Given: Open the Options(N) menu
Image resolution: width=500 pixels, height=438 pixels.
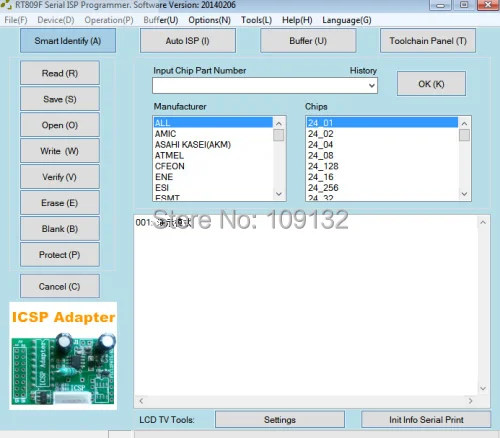Looking at the screenshot, I should pyautogui.click(x=209, y=20).
